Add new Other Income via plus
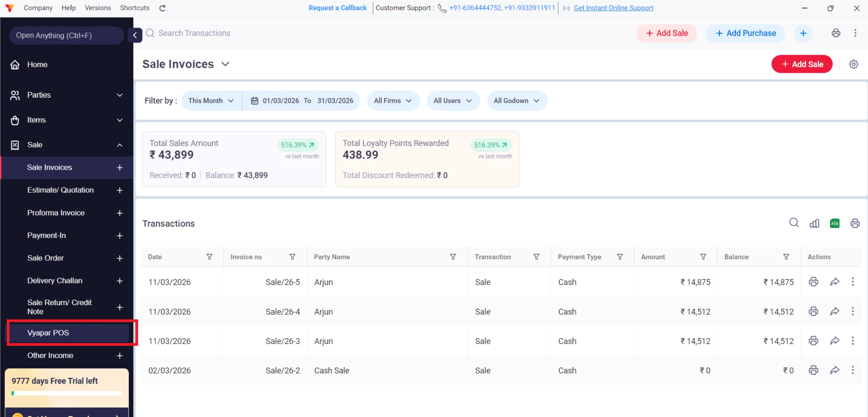Image resolution: width=868 pixels, height=417 pixels. tap(120, 356)
